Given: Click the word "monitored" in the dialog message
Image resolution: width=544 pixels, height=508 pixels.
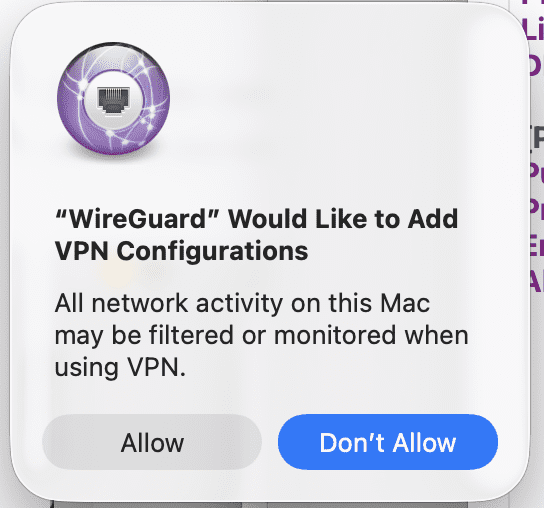Looking at the screenshot, I should 335,335.
